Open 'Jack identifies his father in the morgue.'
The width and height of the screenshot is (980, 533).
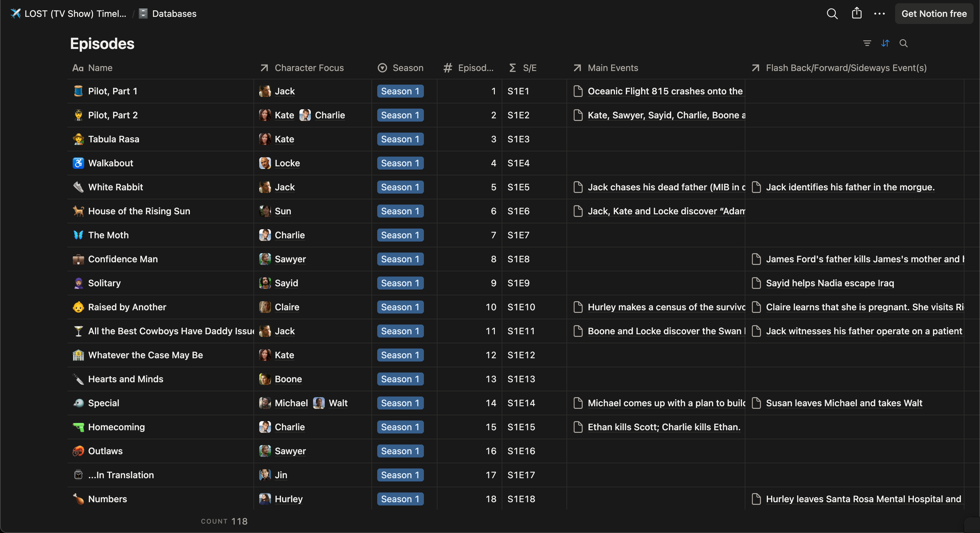[850, 187]
